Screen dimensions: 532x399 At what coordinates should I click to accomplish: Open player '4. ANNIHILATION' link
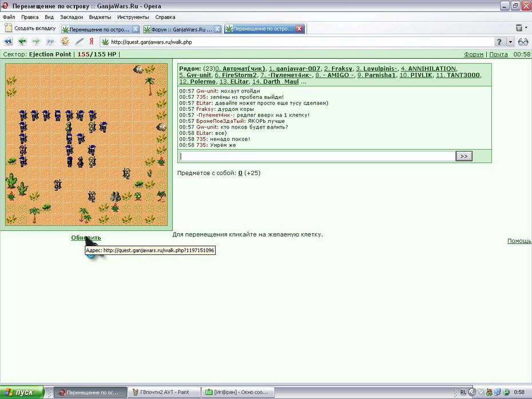coord(428,69)
